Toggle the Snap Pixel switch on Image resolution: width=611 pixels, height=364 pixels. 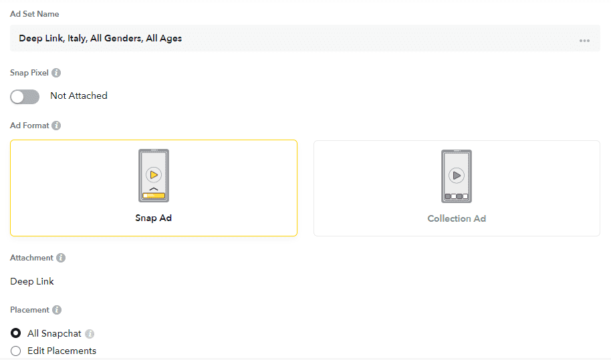(x=25, y=97)
